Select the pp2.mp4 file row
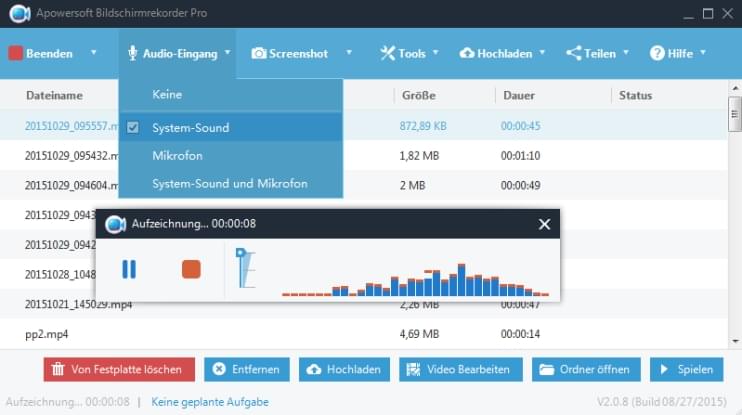Image resolution: width=742 pixels, height=415 pixels. tap(200, 334)
